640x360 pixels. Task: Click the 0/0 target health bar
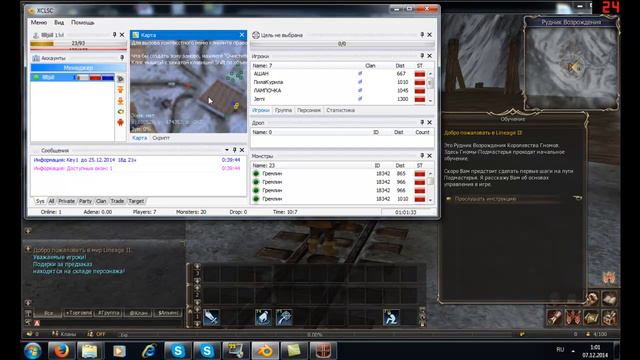click(x=342, y=44)
